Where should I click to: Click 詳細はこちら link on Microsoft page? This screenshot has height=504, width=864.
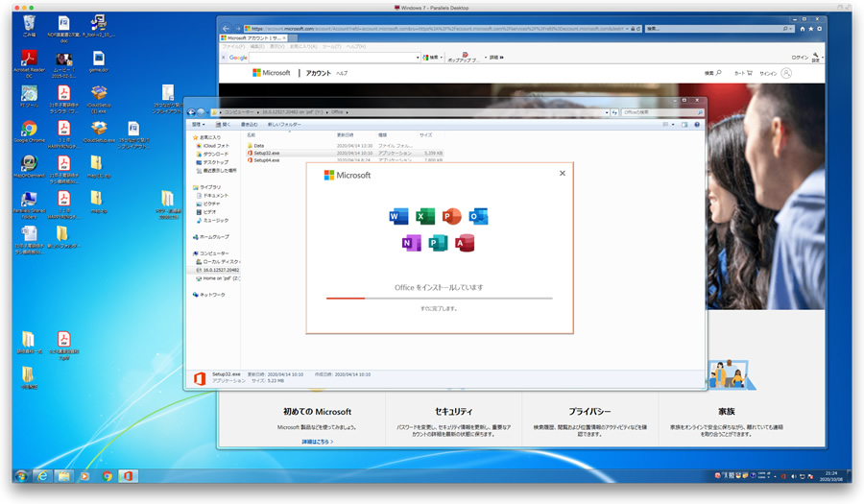[x=318, y=442]
